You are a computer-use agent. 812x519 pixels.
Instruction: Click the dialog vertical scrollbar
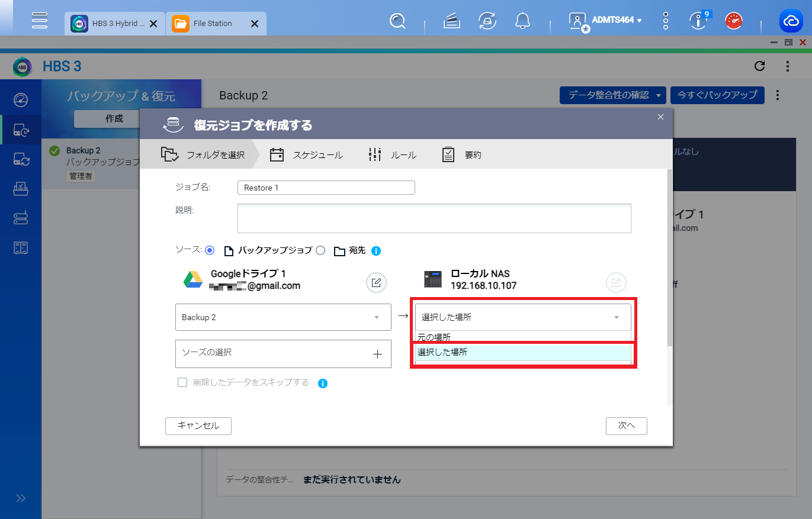coord(670,257)
